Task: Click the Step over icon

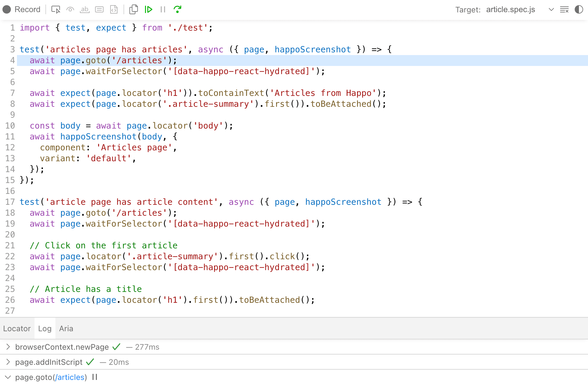Action: [x=177, y=9]
